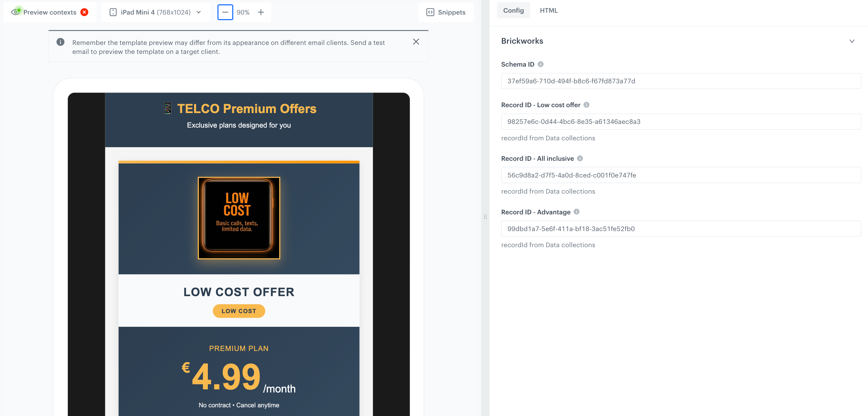Click the info icon next to Schema ID
The height and width of the screenshot is (416, 868).
pos(541,64)
